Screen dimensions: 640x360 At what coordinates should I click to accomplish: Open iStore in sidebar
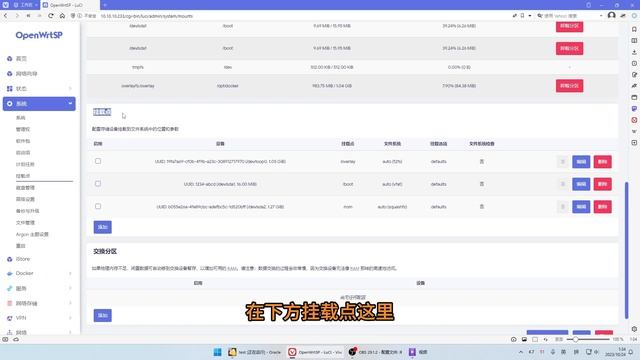[x=22, y=259]
